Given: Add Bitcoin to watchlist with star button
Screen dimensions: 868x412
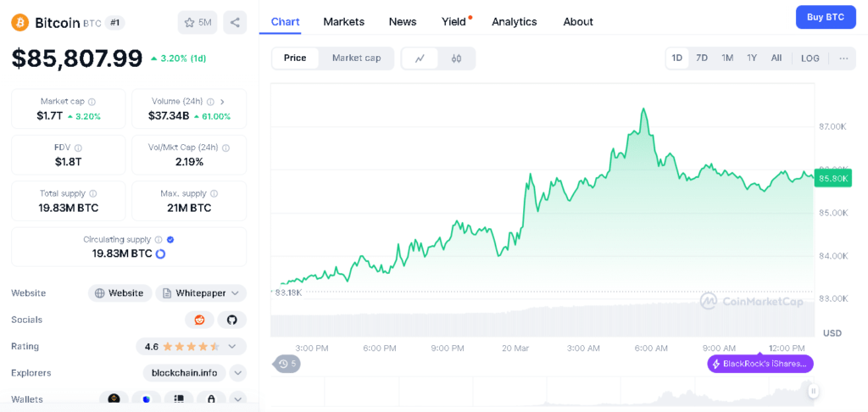Looking at the screenshot, I should (x=198, y=23).
